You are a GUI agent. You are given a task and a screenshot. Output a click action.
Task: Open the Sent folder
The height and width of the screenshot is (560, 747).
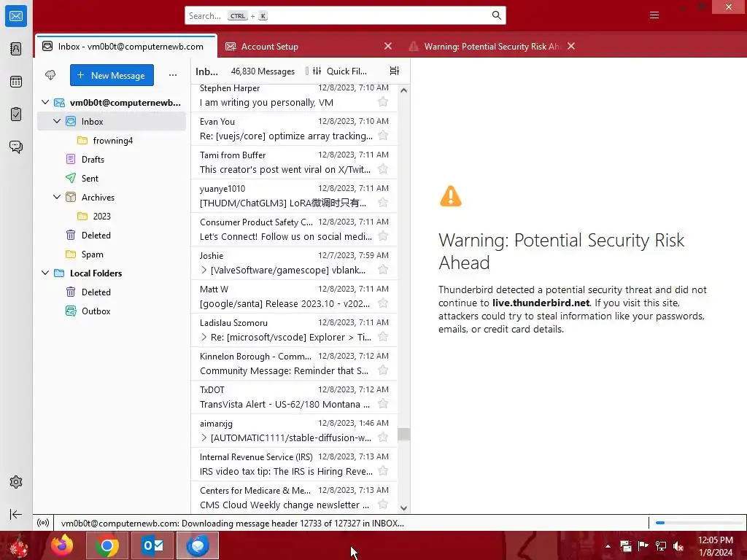[112, 178]
